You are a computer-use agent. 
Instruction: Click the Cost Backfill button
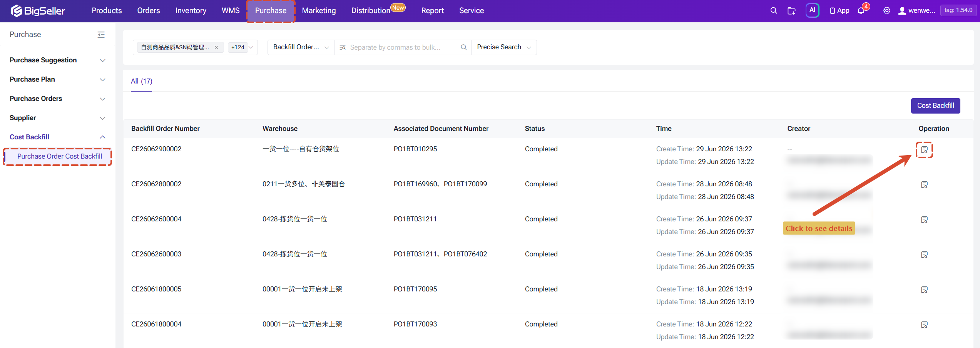click(x=935, y=105)
